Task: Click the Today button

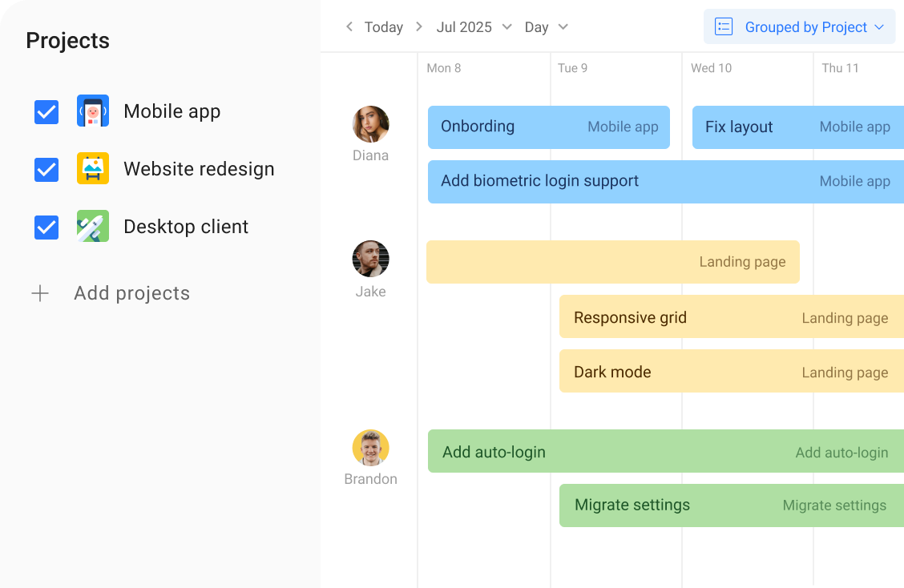Action: 383,26
